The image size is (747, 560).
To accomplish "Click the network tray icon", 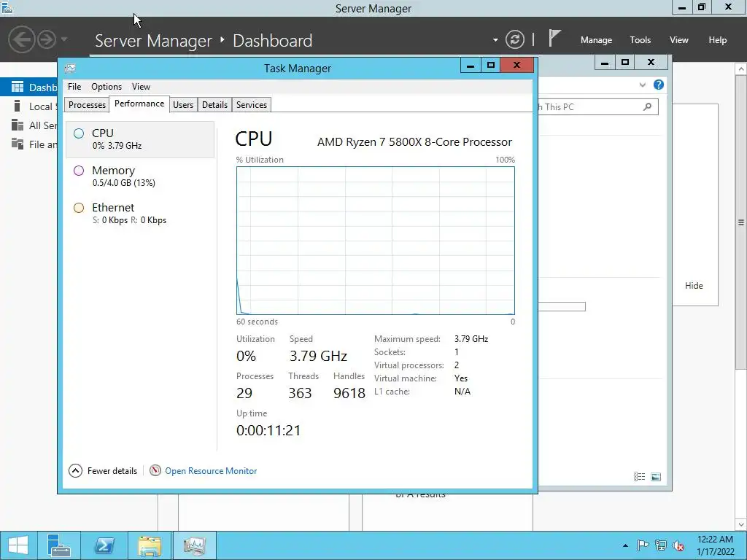I will pyautogui.click(x=661, y=545).
